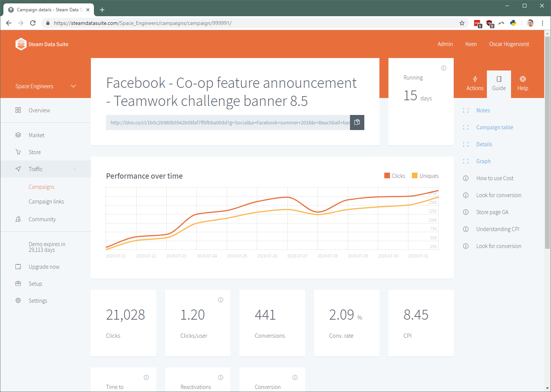Bookmark this page with the star icon

462,23
